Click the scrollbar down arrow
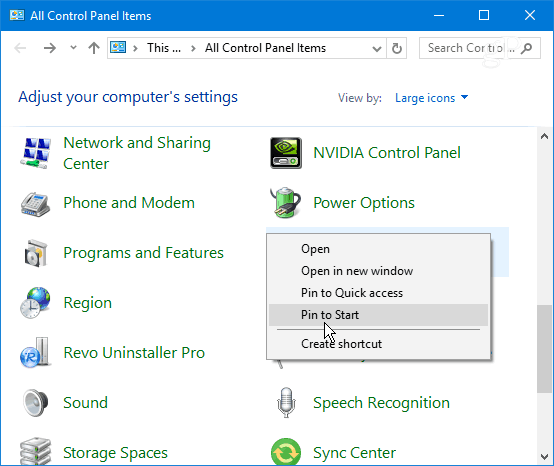 (x=544, y=457)
